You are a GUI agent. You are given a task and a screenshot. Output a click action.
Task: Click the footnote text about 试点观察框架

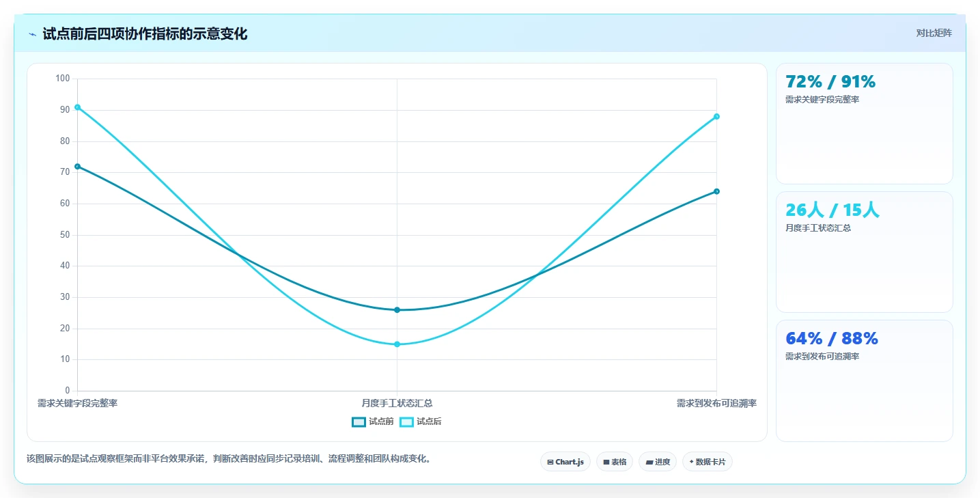point(229,459)
